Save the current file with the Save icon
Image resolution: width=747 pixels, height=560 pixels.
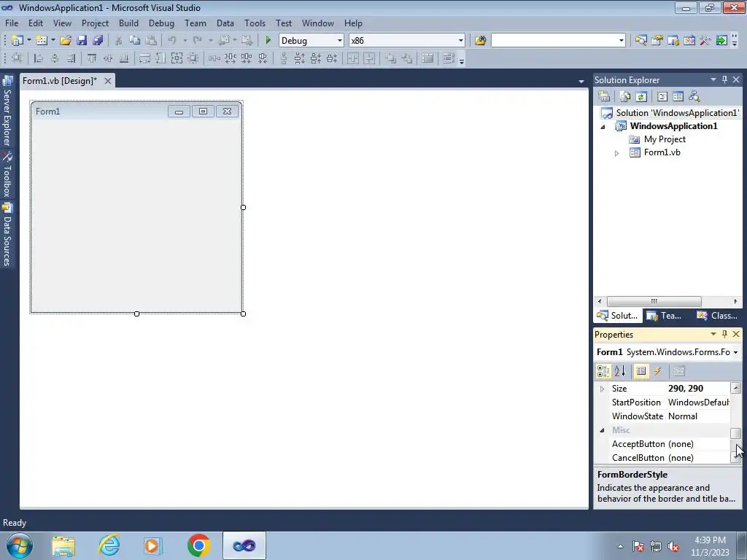coord(82,41)
